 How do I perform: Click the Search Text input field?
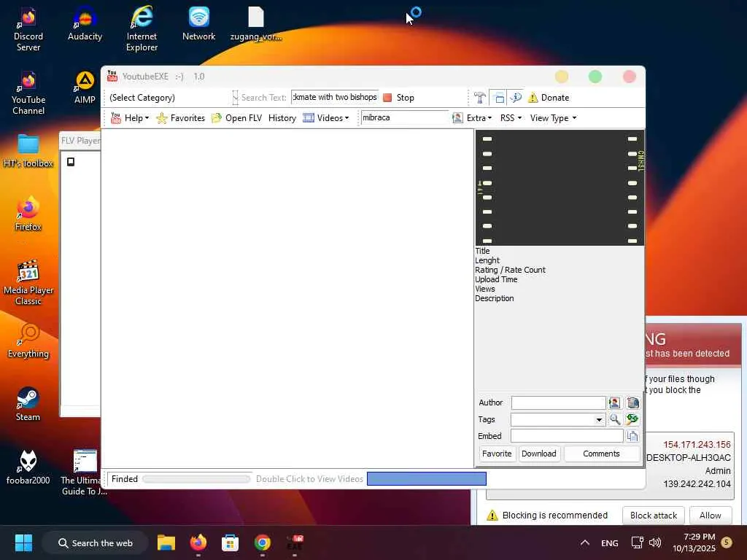335,97
